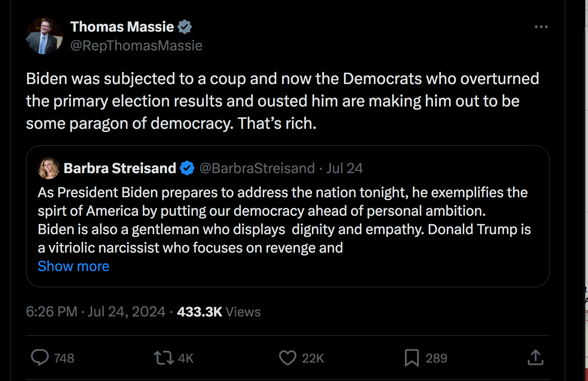This screenshot has width=588, height=381.
Task: Click the 6:26 PM Jul 24, 2024 timestamp
Action: [x=95, y=312]
